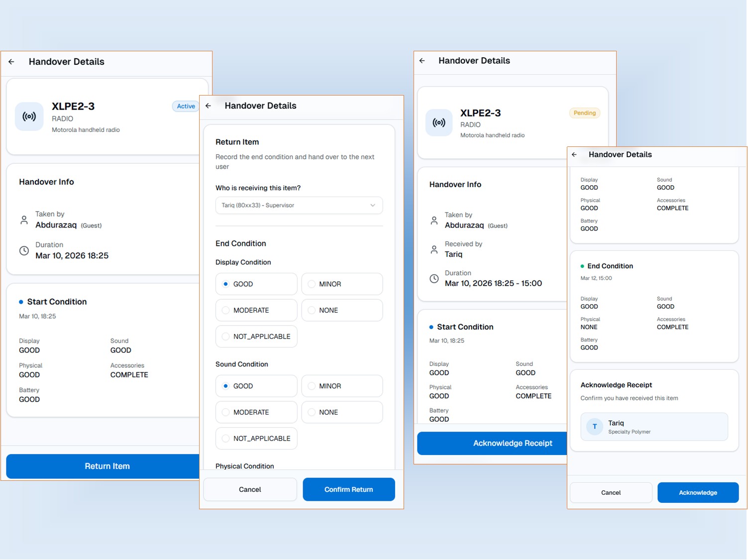
Task: Click back arrow on Pending handover screen
Action: coord(422,61)
